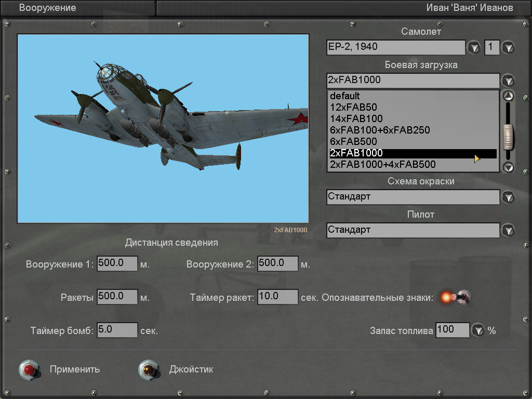This screenshot has height=399, width=532.
Task: Open the Самолет aircraft dropdown arrow
Action: click(x=474, y=48)
